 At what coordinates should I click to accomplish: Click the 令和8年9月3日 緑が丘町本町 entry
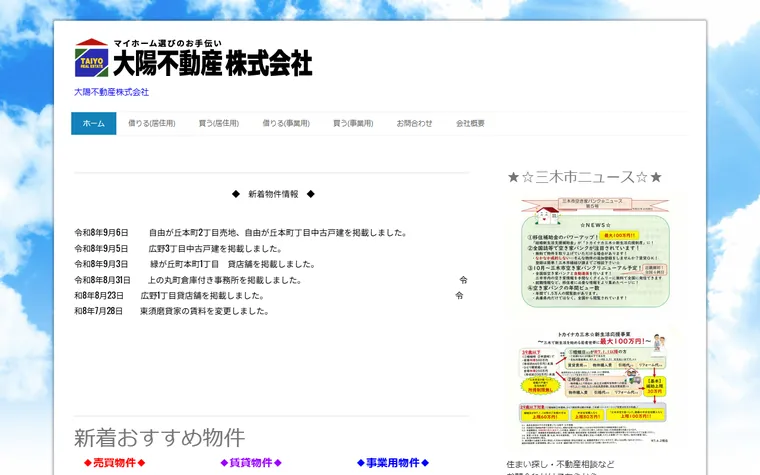(x=195, y=264)
